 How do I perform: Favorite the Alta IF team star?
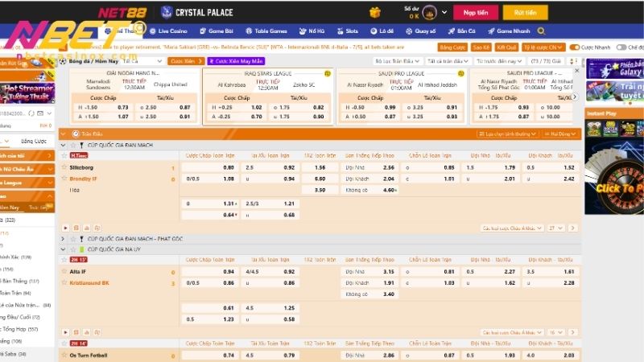point(64,271)
